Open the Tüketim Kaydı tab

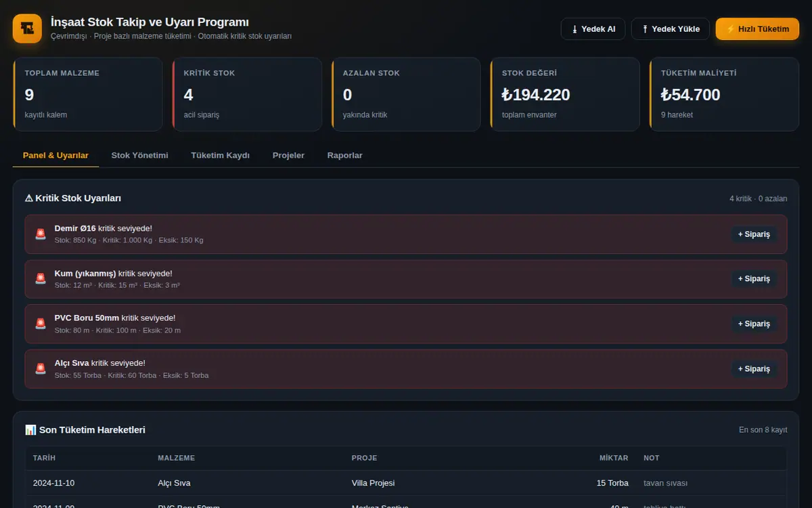pyautogui.click(x=221, y=155)
